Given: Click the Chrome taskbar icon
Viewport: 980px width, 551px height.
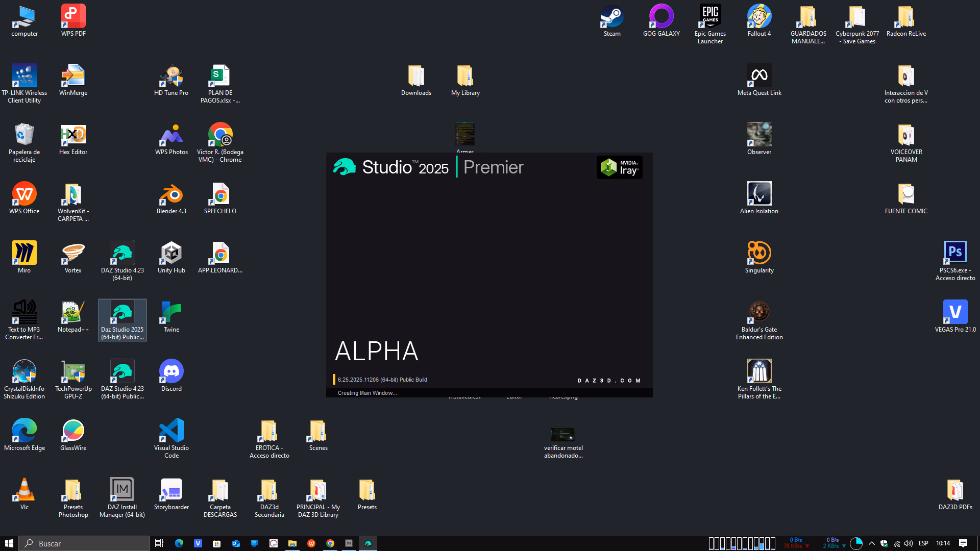Looking at the screenshot, I should click(x=330, y=543).
